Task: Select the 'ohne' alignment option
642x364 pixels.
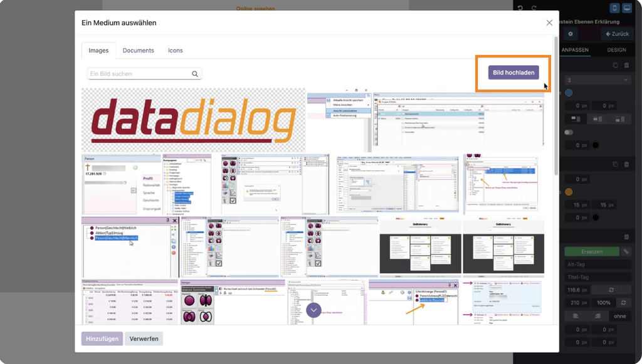Action: coord(620,316)
